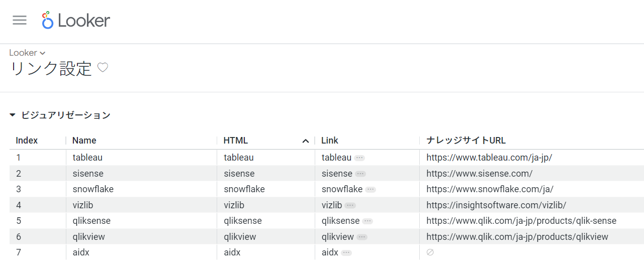Screen dimensions: 644x271
Task: Open link options ellipsis for sisense
Action: (360, 174)
